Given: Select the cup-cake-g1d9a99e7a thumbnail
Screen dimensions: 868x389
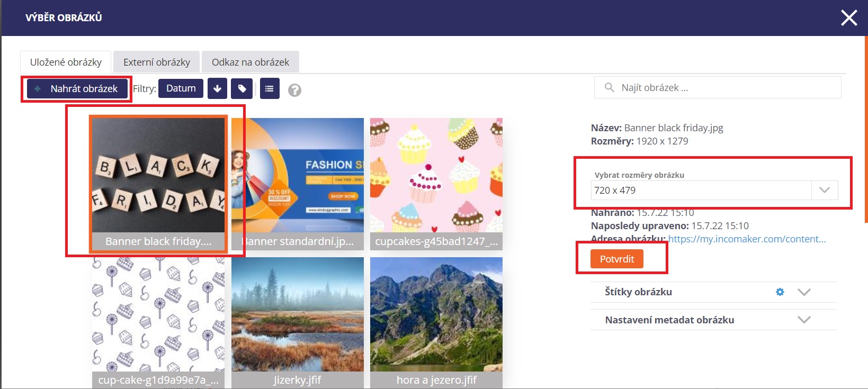Looking at the screenshot, I should pos(158,323).
